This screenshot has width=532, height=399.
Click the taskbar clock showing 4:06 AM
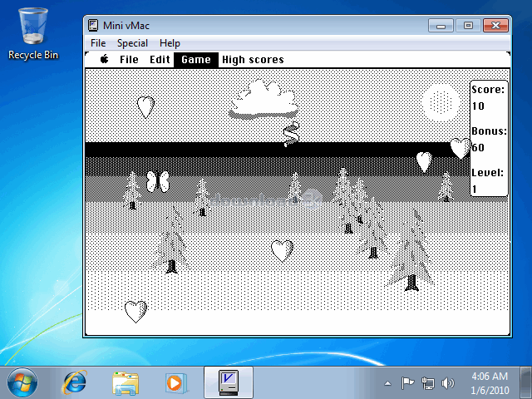click(490, 383)
